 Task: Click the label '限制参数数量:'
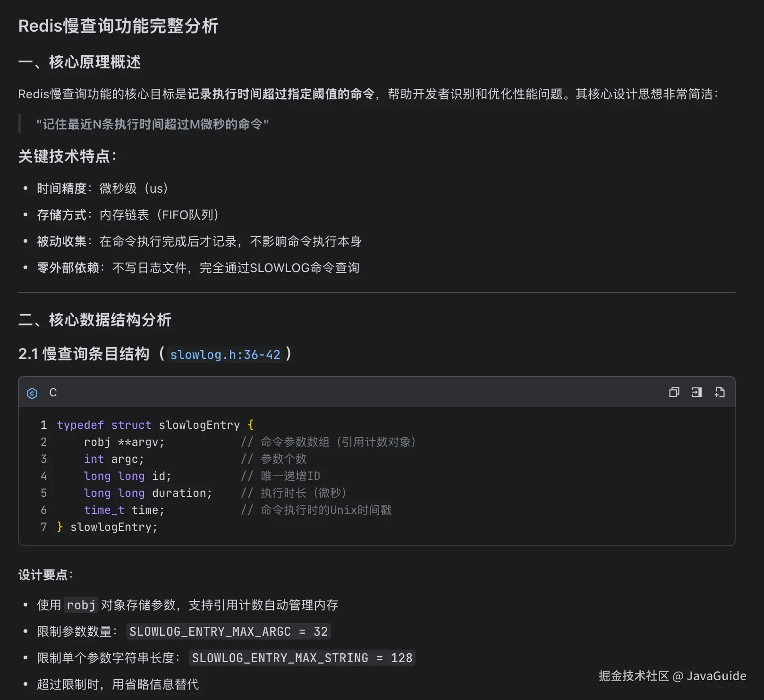click(77, 632)
